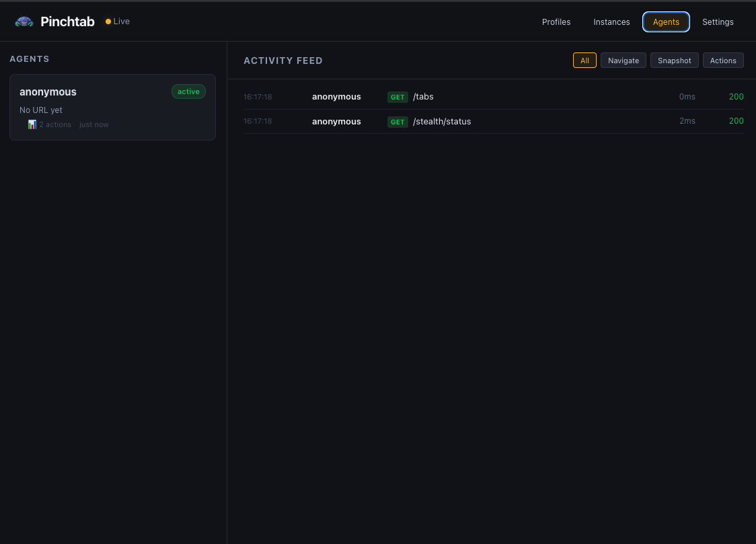Click the Snapshot filter button
Screen dimensions: 756x544
click(x=674, y=60)
